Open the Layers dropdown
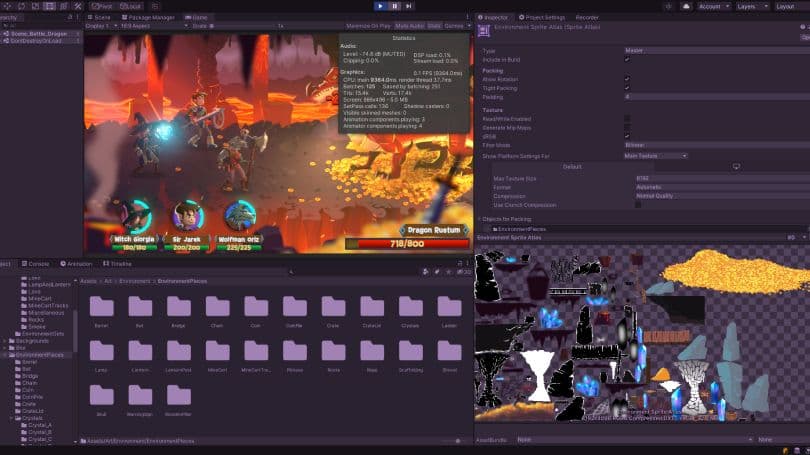Image resolution: width=810 pixels, height=455 pixels. [751, 7]
